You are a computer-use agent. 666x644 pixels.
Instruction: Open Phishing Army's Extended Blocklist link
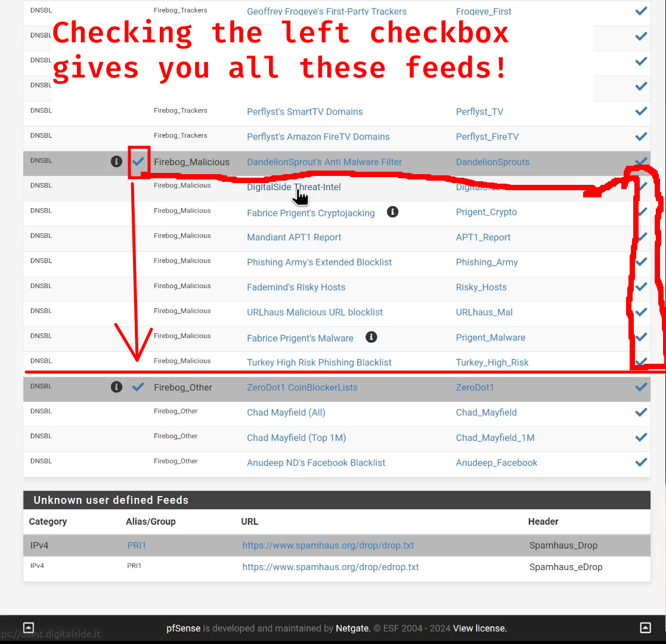pyautogui.click(x=319, y=262)
